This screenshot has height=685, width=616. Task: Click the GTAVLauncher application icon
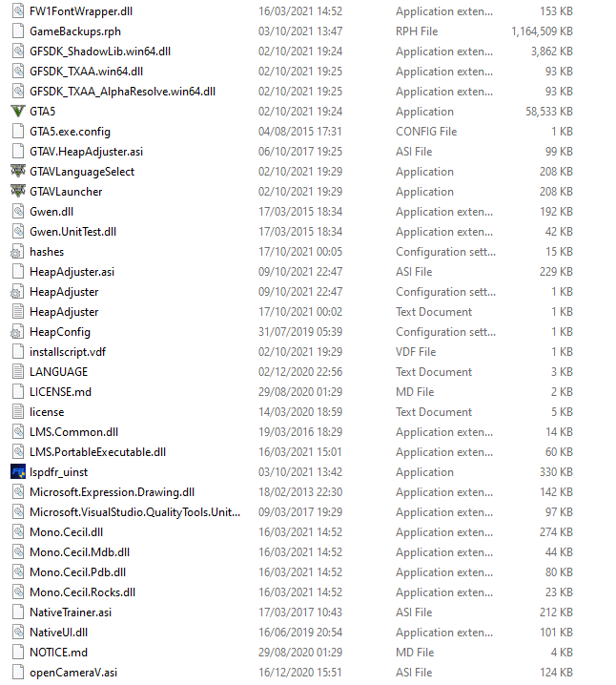pos(18,192)
